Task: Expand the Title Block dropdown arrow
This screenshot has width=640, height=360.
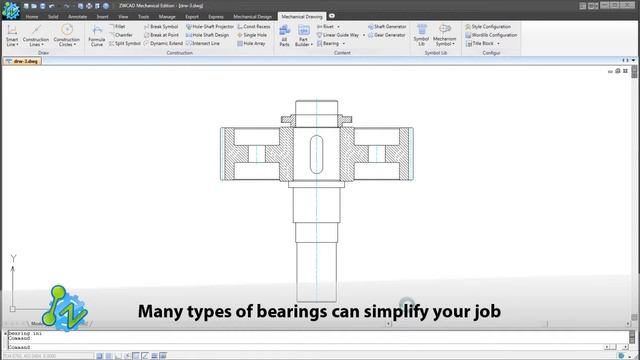Action: pyautogui.click(x=498, y=44)
